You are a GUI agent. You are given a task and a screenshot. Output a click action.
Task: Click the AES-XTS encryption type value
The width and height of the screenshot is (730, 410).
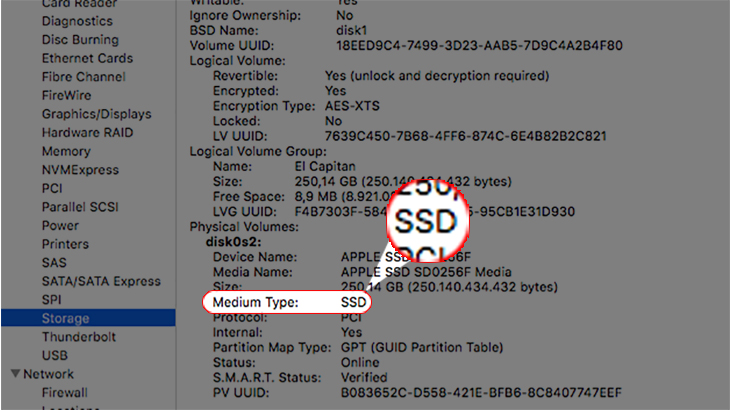coord(352,107)
